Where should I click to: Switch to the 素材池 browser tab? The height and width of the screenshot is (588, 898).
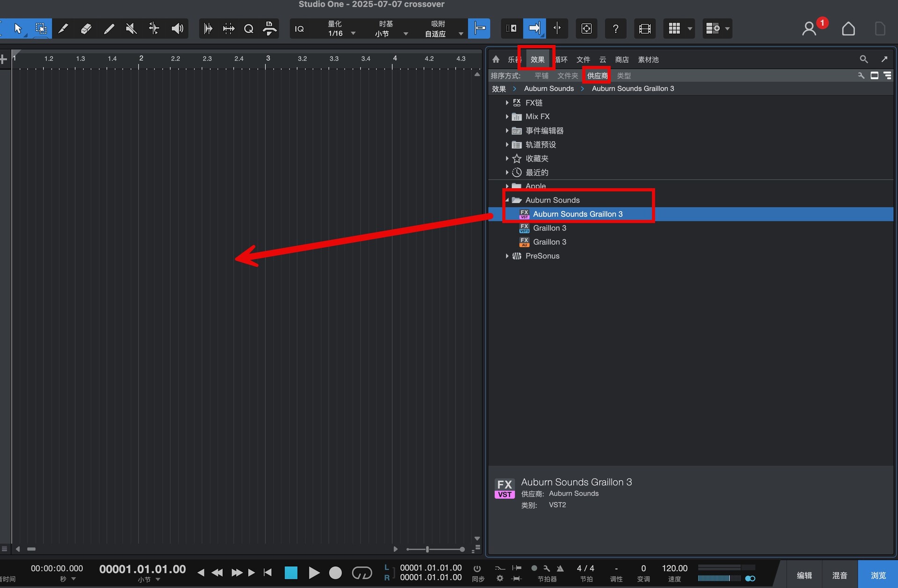tap(648, 59)
